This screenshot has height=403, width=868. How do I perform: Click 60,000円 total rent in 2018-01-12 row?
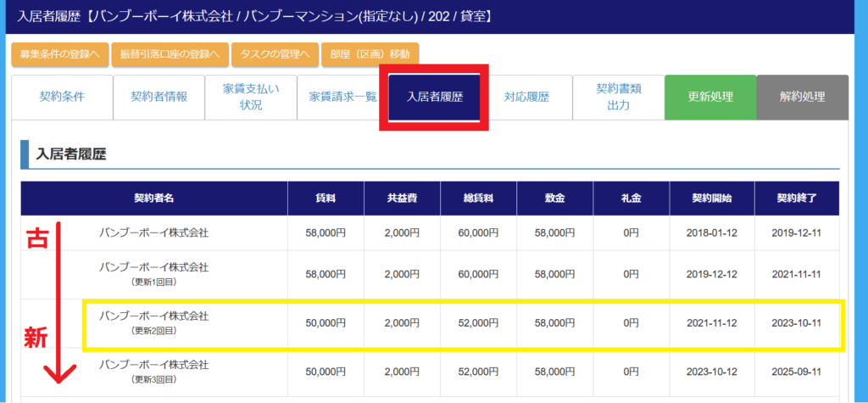pos(478,232)
